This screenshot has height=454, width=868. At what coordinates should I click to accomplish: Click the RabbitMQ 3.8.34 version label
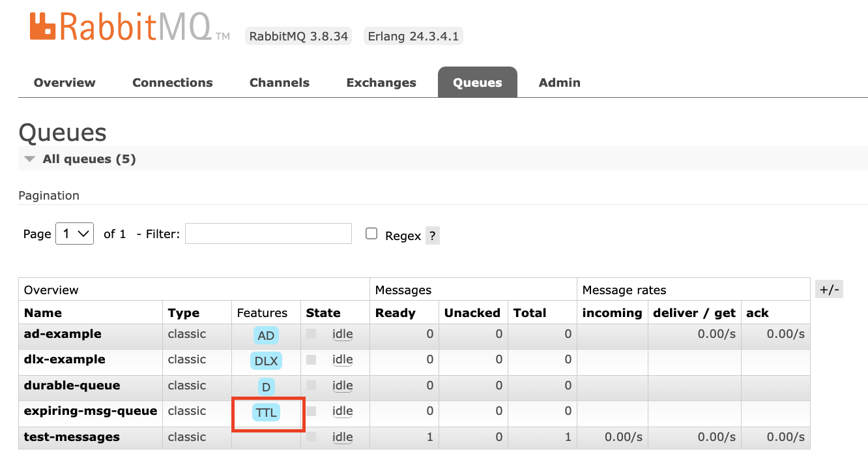[x=298, y=36]
